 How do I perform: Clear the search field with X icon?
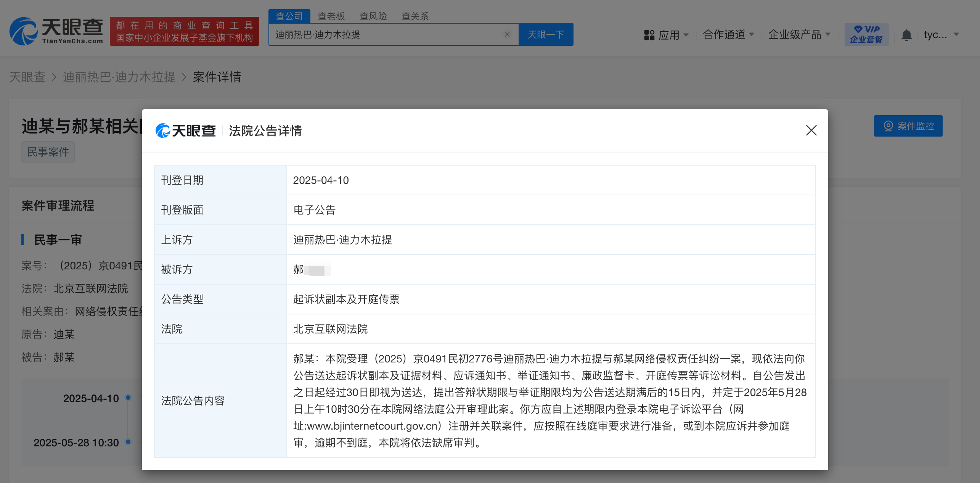(507, 34)
